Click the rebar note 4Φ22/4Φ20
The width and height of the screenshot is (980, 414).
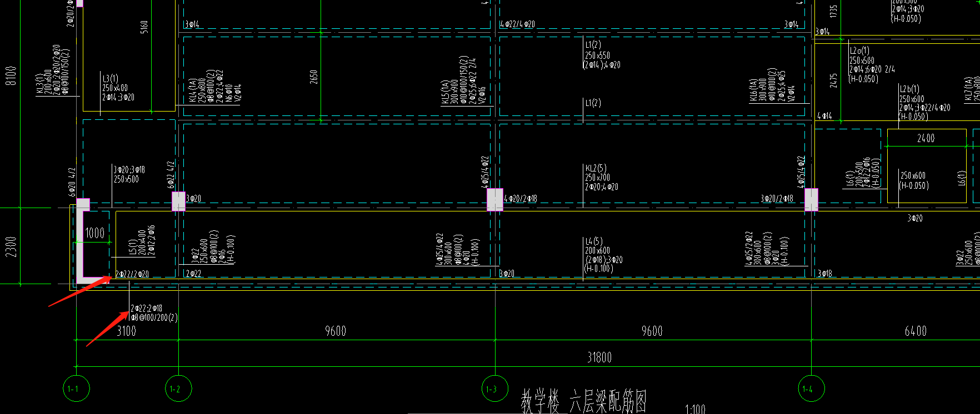click(x=517, y=24)
